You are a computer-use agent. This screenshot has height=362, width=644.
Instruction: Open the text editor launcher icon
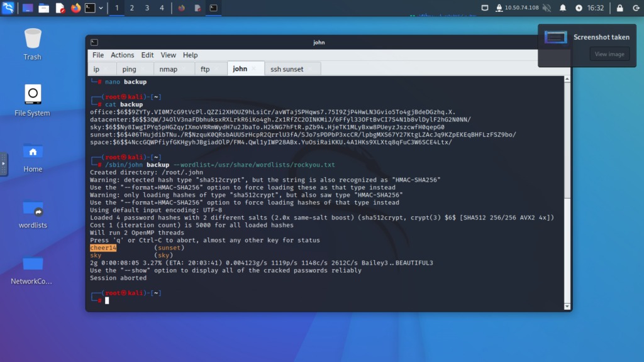(x=60, y=8)
